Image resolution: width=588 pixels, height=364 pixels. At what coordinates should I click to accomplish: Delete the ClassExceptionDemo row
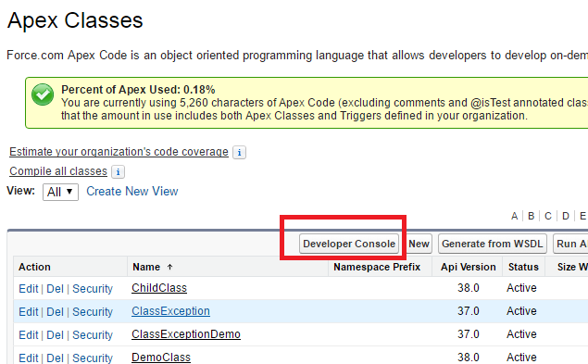point(56,335)
